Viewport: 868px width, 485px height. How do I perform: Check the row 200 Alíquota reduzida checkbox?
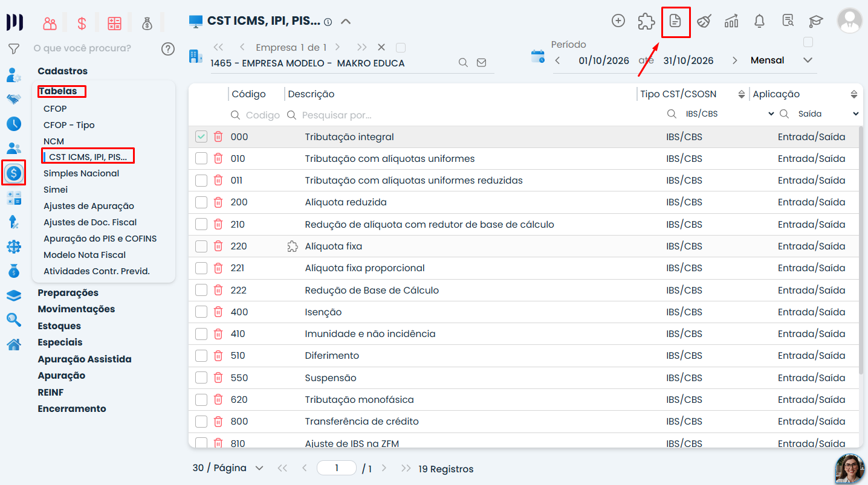click(x=201, y=202)
